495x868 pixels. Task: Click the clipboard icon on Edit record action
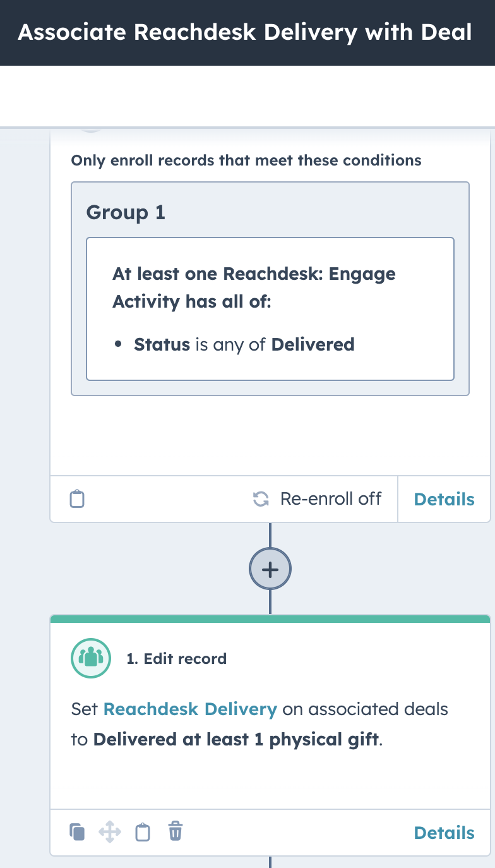click(143, 832)
